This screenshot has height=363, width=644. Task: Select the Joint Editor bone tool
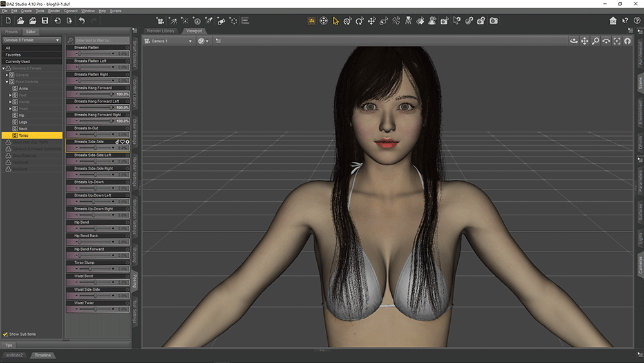pos(396,21)
